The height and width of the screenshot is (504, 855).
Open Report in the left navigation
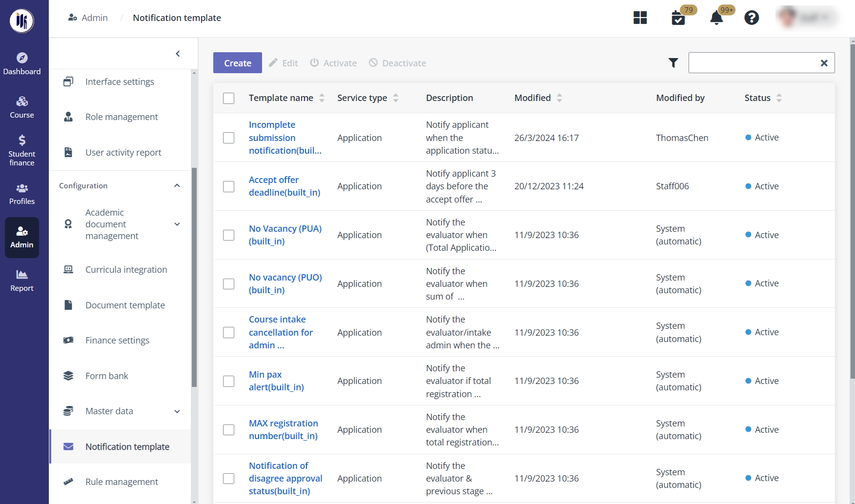coord(22,281)
